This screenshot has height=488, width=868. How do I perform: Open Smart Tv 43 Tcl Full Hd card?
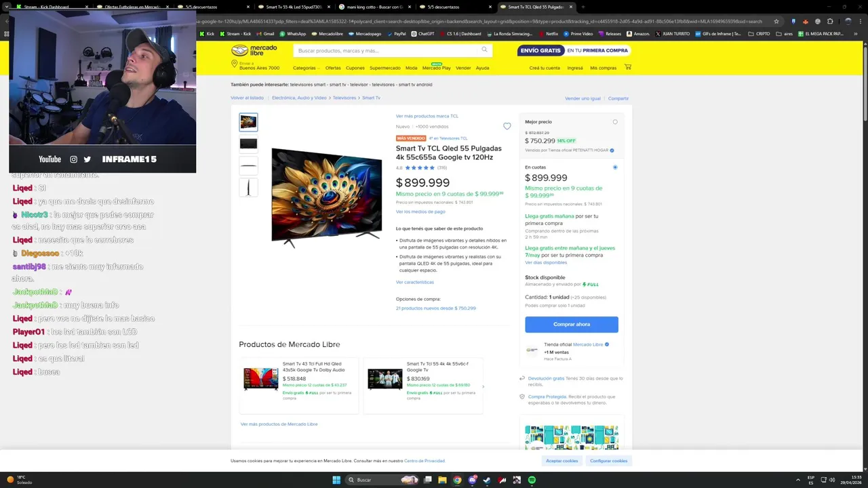298,386
